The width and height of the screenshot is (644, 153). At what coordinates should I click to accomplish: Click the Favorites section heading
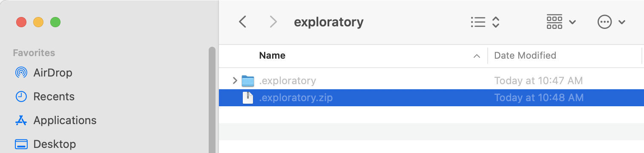[x=34, y=53]
